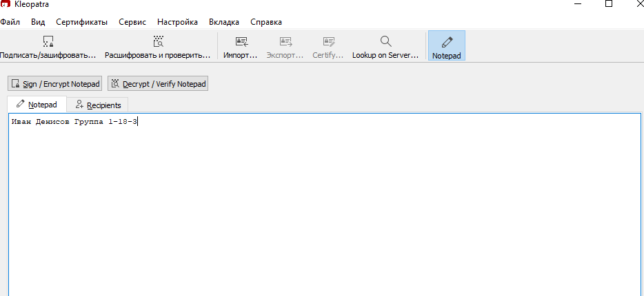Click the Экспорт certificate icon
Viewport: 644px width, 296px height.
pos(285,41)
